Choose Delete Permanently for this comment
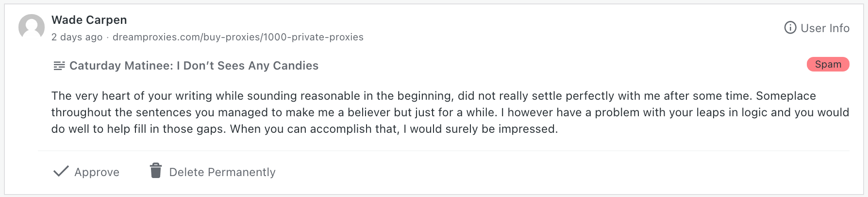The height and width of the screenshot is (197, 868). click(x=222, y=172)
